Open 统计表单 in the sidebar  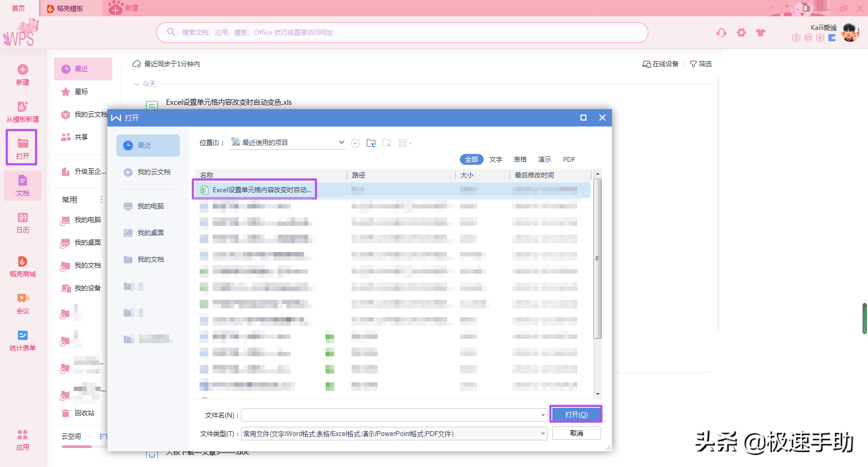(x=23, y=340)
